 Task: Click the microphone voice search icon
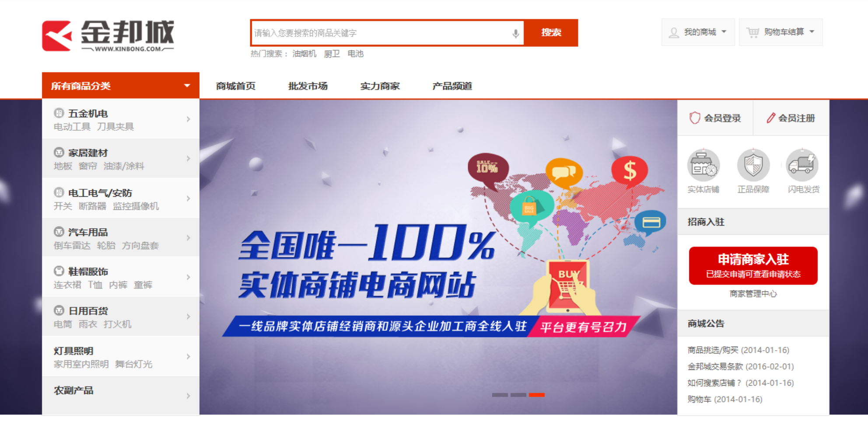tap(516, 34)
